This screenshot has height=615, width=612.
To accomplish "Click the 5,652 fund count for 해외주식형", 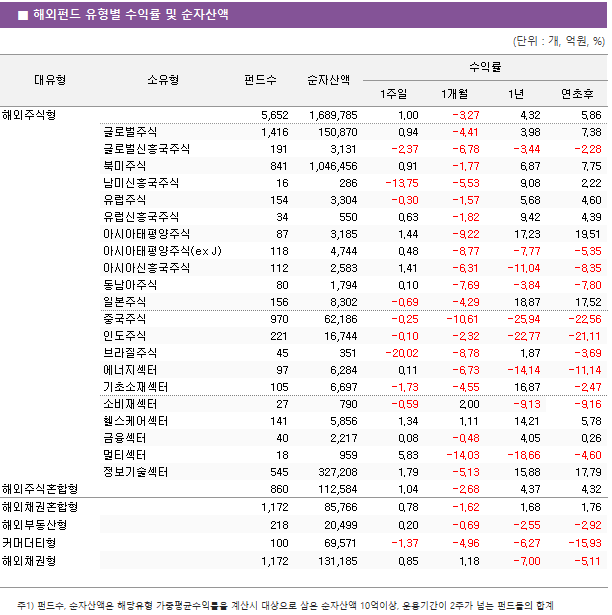I will pos(275,115).
